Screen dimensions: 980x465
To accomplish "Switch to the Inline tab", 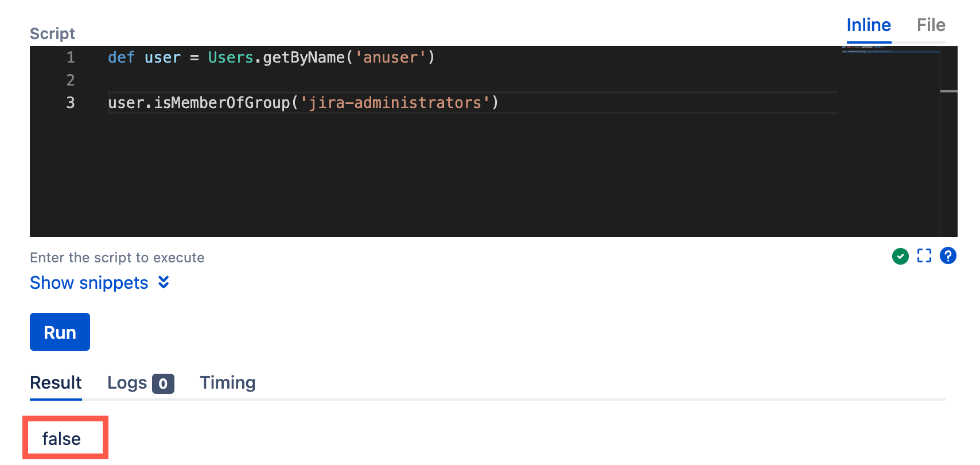I will [x=869, y=25].
